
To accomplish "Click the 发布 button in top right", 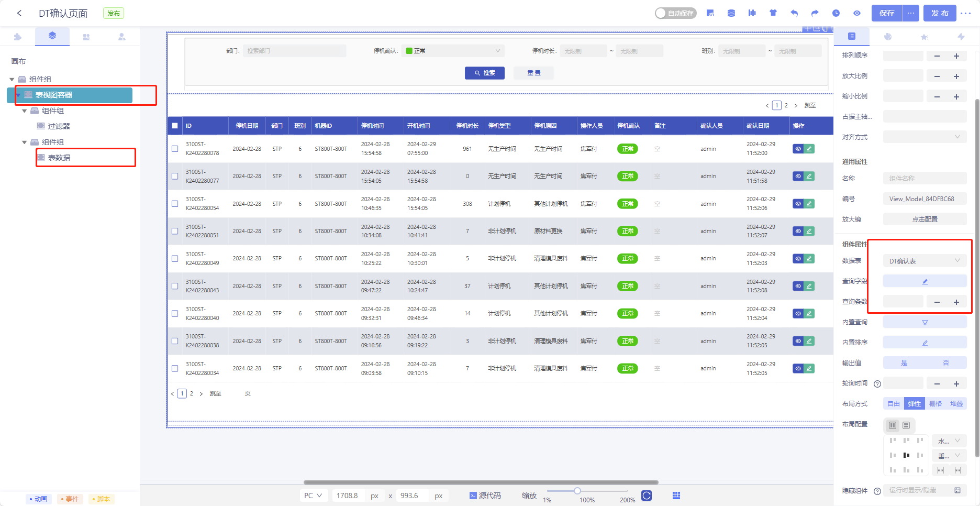I will pyautogui.click(x=940, y=13).
